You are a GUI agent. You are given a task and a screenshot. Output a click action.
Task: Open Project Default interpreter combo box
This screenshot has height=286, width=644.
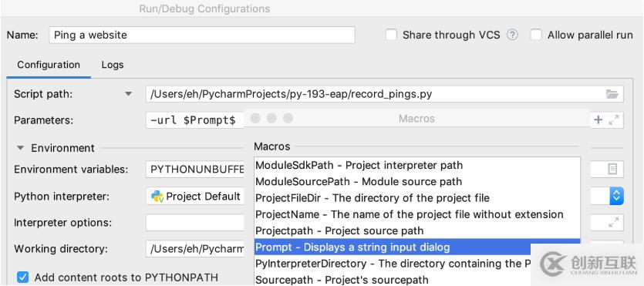click(195, 196)
